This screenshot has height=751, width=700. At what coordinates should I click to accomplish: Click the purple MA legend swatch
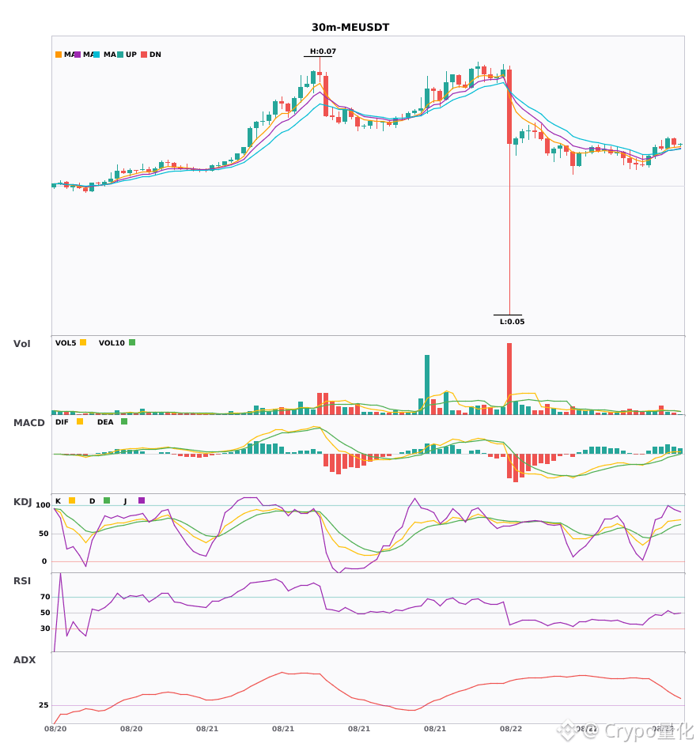point(78,55)
